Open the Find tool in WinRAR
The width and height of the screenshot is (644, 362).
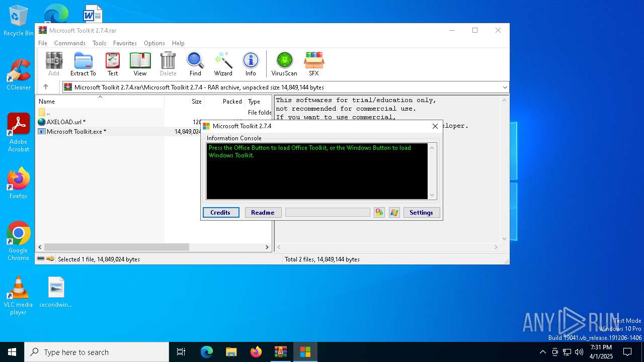[195, 64]
